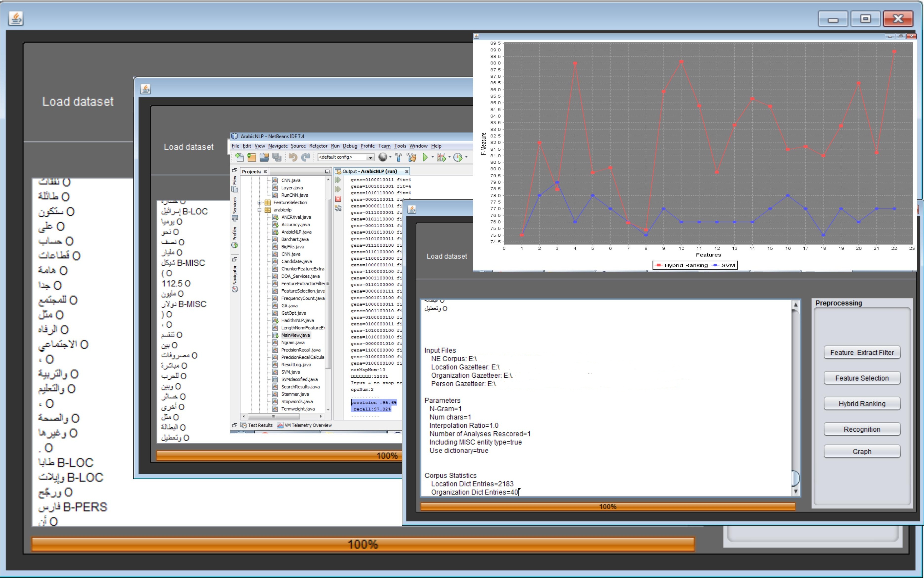Click scroll-up arrow of front window text area

(796, 305)
